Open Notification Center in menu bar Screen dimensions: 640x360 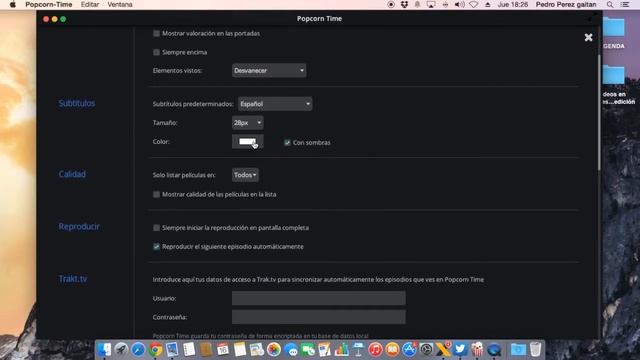pos(625,4)
